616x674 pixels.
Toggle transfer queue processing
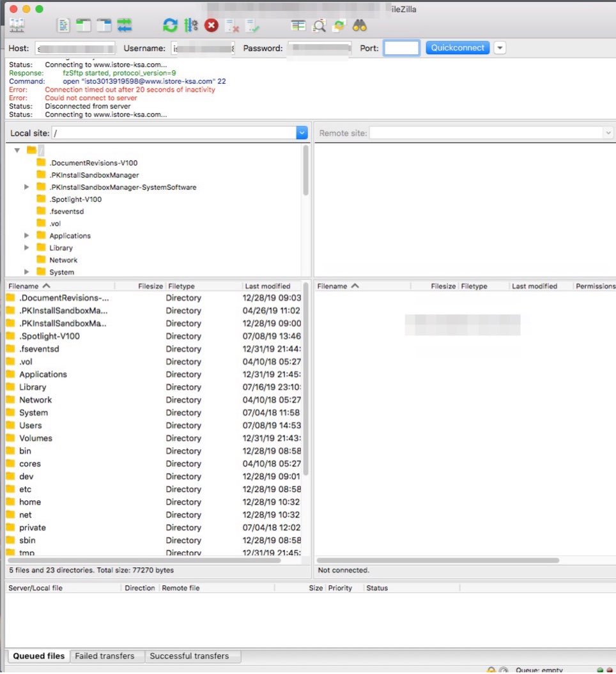click(191, 26)
